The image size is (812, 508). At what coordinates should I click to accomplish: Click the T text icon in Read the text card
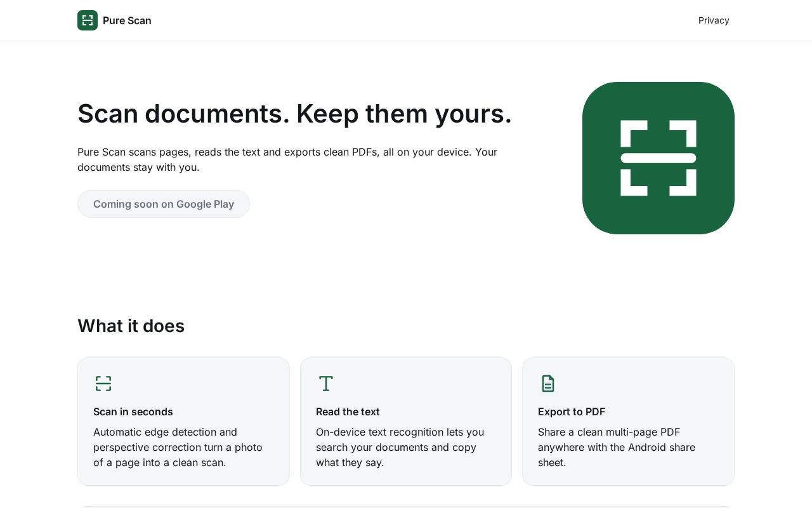tap(326, 384)
